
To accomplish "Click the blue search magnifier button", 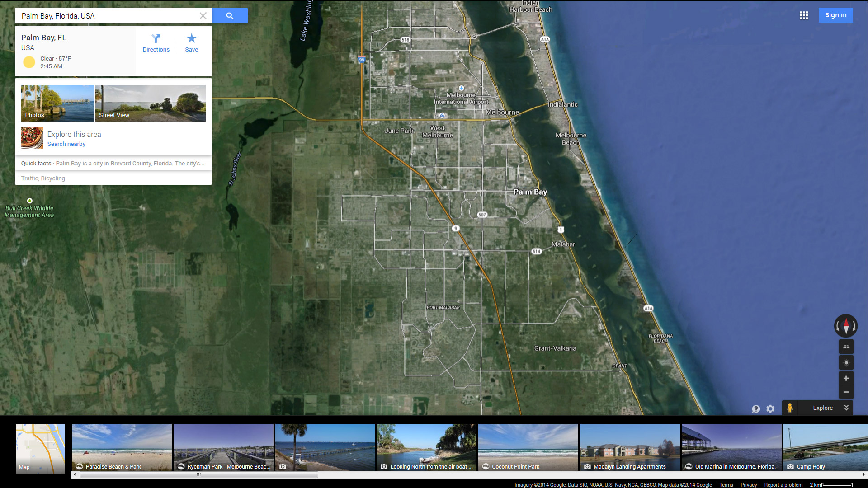I will (230, 16).
